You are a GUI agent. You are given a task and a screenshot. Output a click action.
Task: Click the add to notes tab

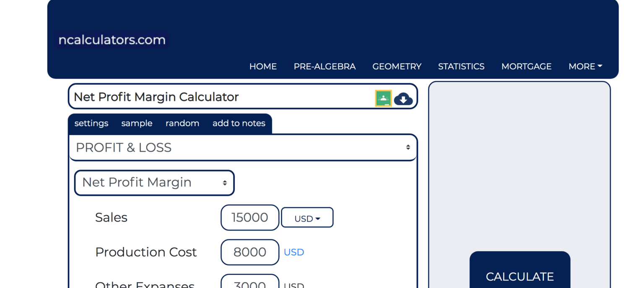point(239,123)
